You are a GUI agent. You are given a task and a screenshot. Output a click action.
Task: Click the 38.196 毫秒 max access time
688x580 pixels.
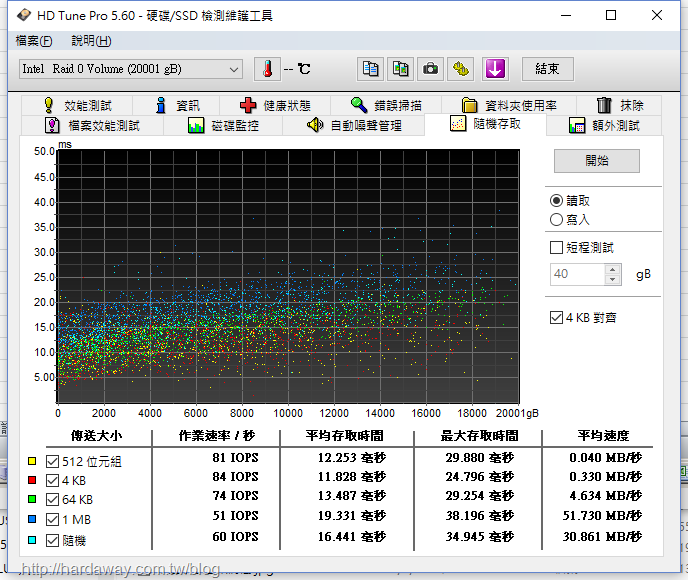(x=479, y=516)
